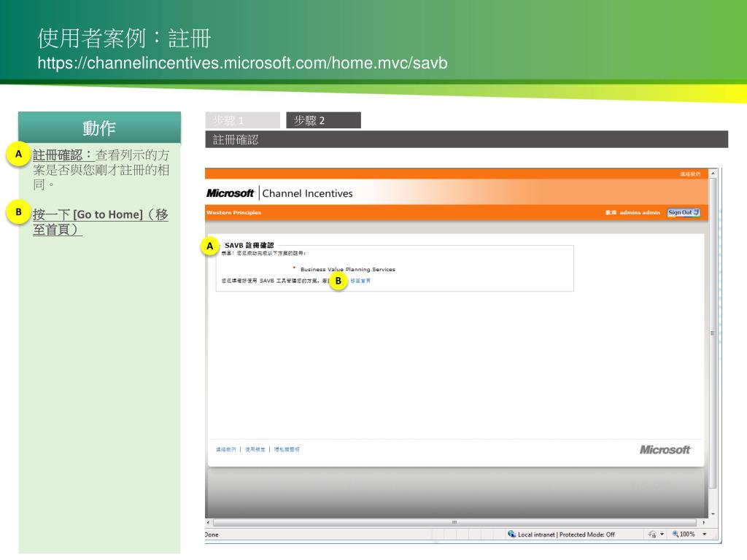Open the 連絡我們 link in the orange top bar
The height and width of the screenshot is (560, 747).
690,174
